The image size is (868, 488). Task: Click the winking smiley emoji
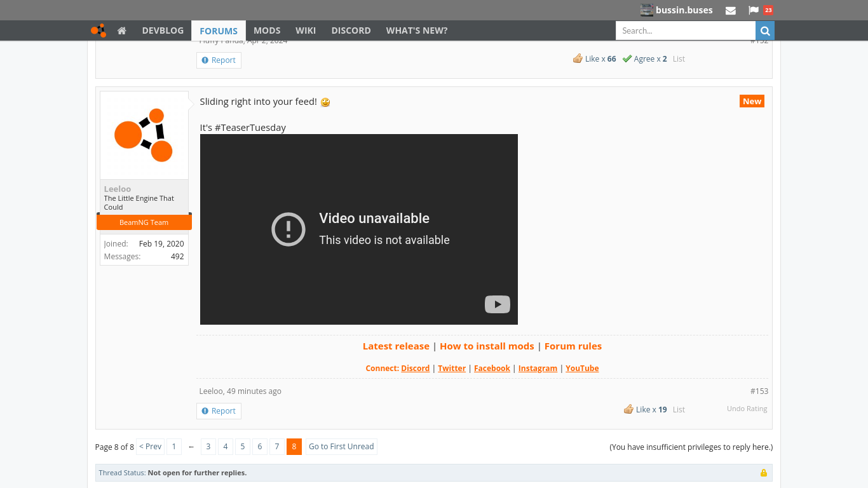click(325, 102)
